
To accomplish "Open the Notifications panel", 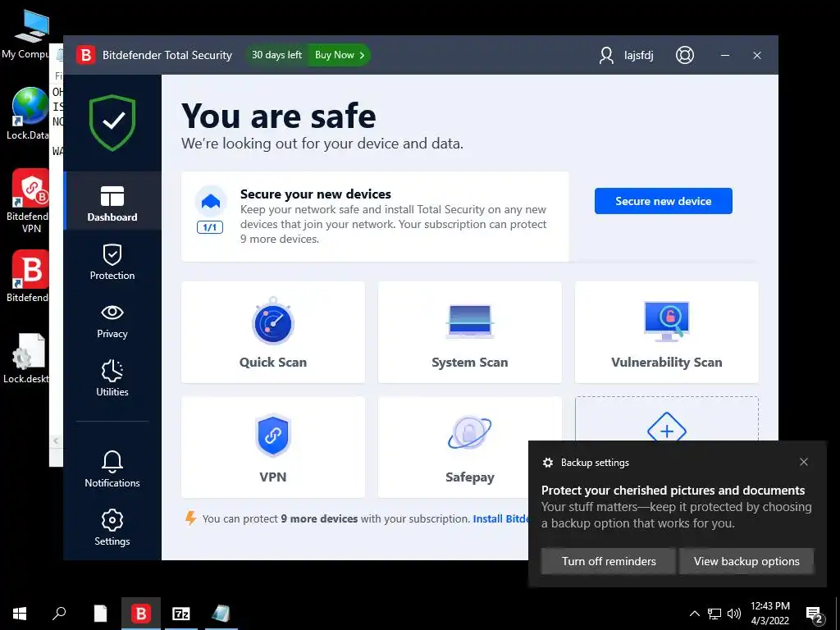I will [x=112, y=469].
